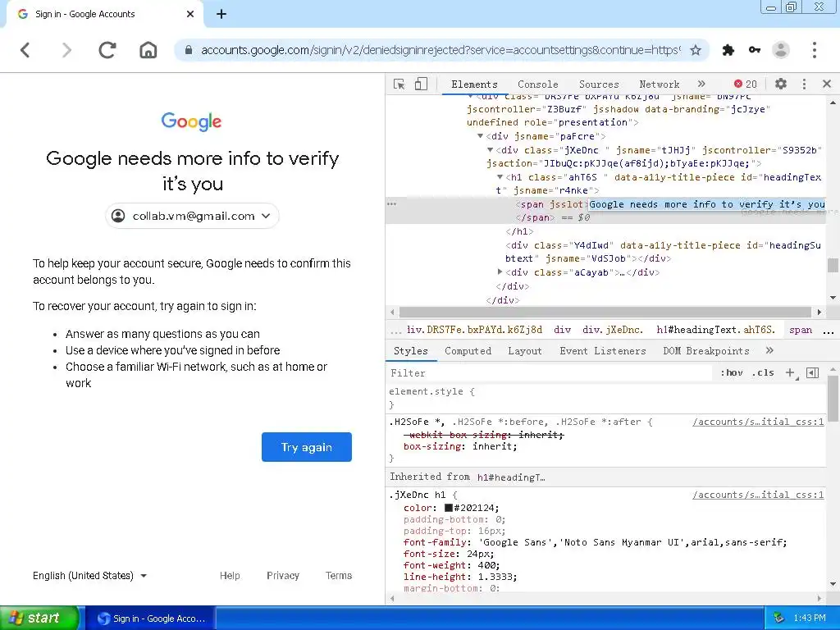The height and width of the screenshot is (630, 840).
Task: Bookmark this page with the star icon
Action: tap(696, 50)
